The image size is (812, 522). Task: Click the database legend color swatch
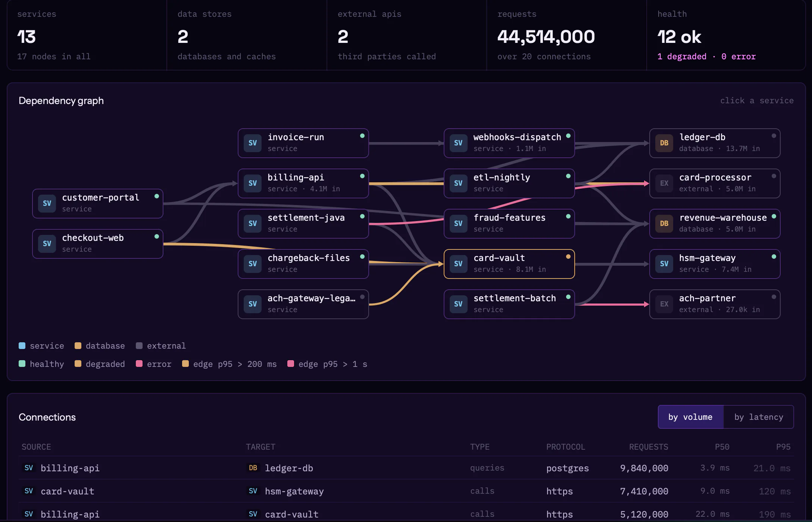pos(78,346)
